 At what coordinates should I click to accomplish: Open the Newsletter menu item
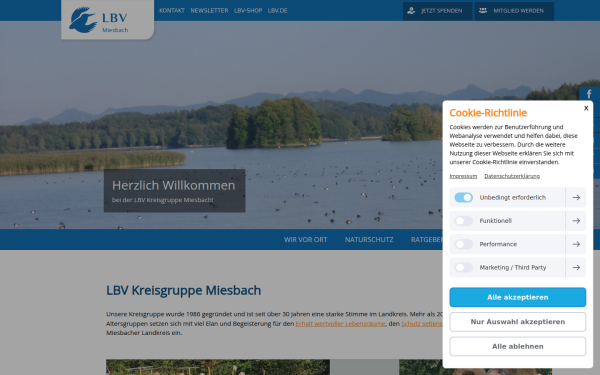pos(209,11)
